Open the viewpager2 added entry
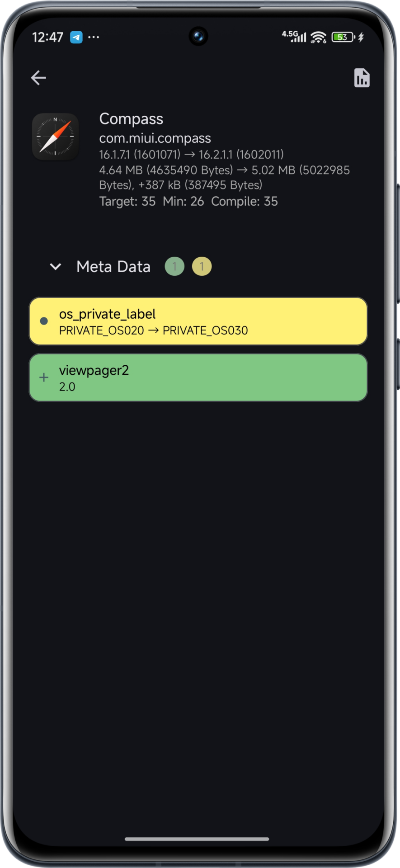Image resolution: width=400 pixels, height=868 pixels. tap(198, 377)
